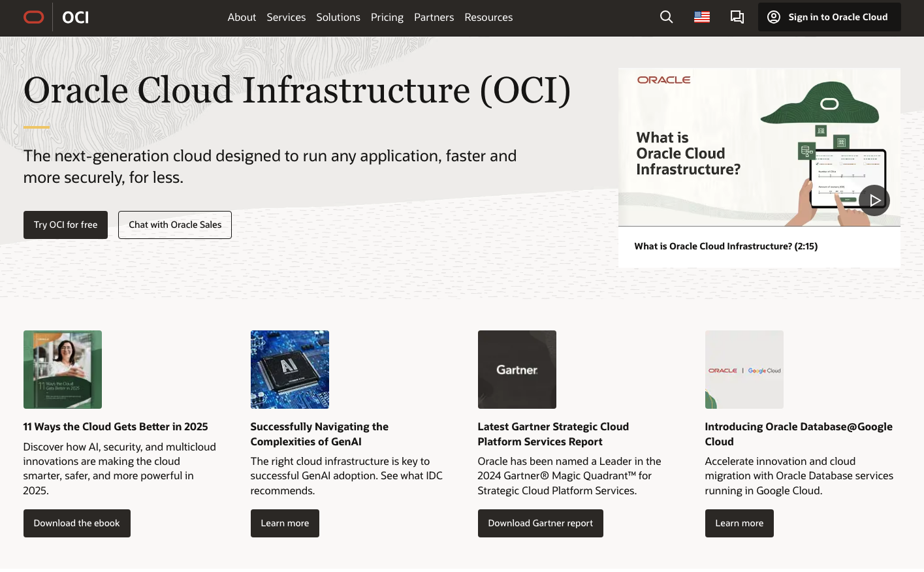Learn more about Navigating GenAI Complexities
This screenshot has height=572, width=924.
[285, 523]
